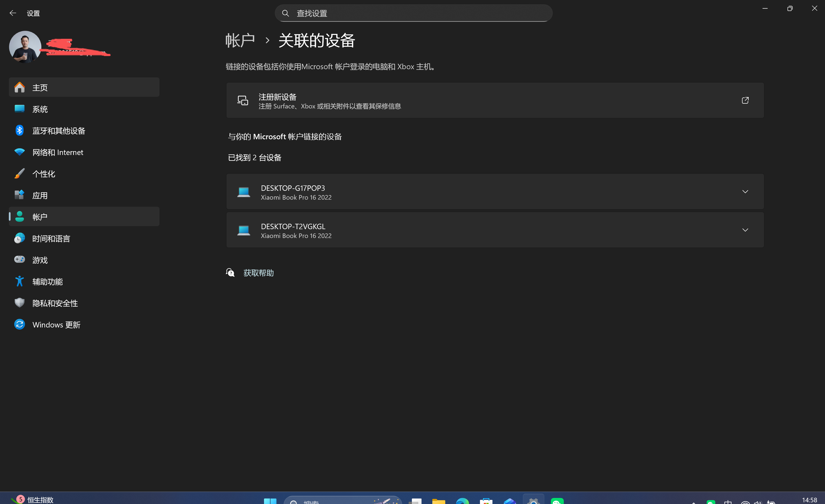Image resolution: width=825 pixels, height=504 pixels.
Task: Click the 帐户 breadcrumb link
Action: [240, 40]
